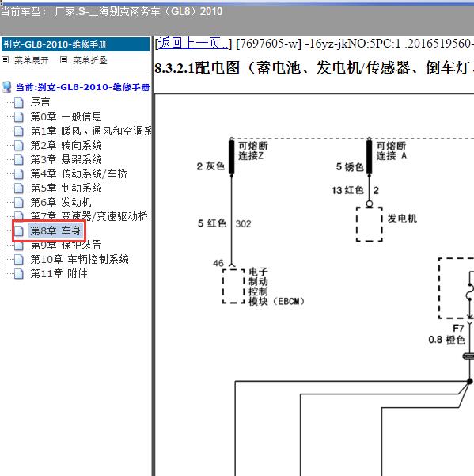The width and height of the screenshot is (474, 476).
Task: Open 第10章 车辆控制系统
Action: click(x=79, y=259)
